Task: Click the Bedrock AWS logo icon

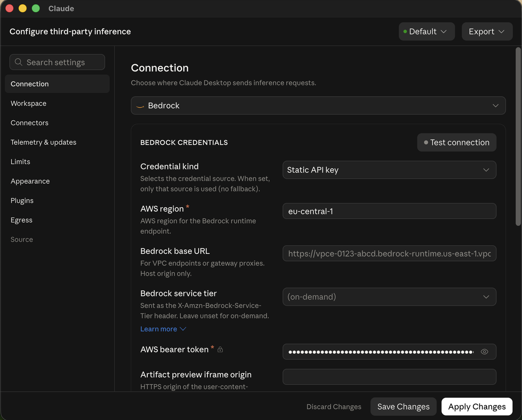Action: pos(140,106)
